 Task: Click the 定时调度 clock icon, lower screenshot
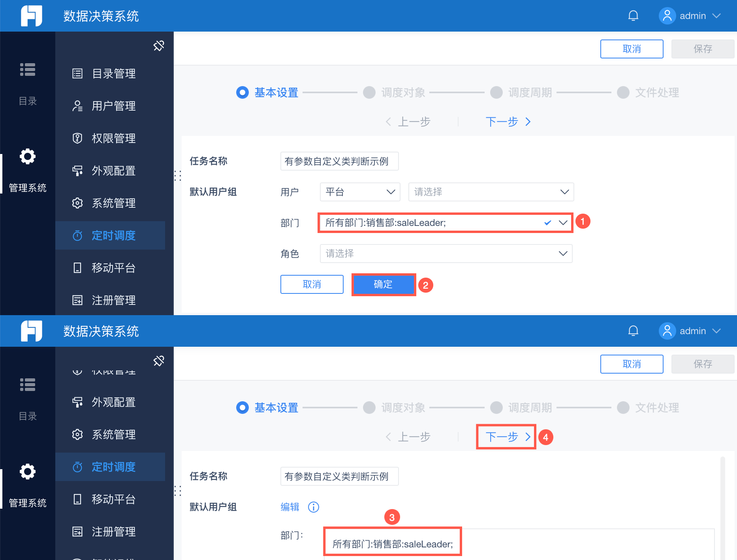click(x=77, y=467)
